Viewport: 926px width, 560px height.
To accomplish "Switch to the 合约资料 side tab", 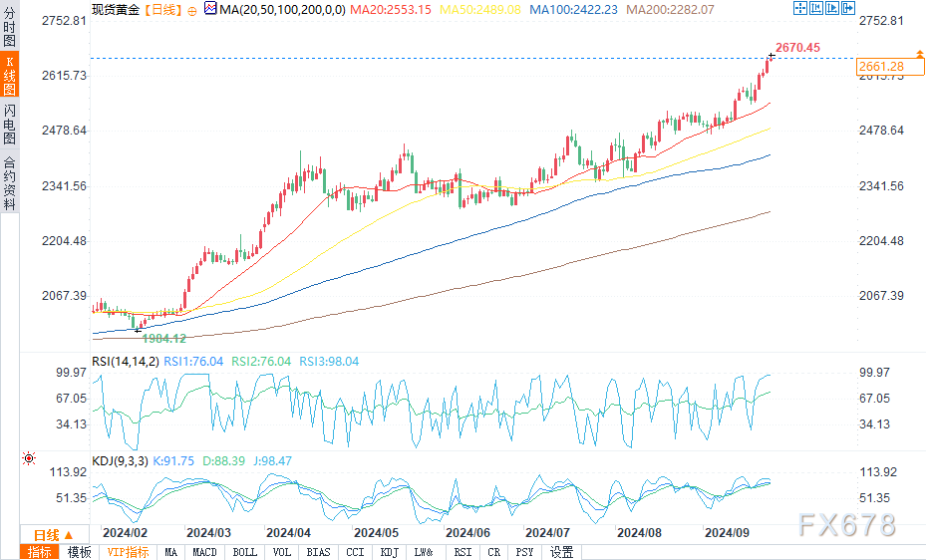I will 9,182.
